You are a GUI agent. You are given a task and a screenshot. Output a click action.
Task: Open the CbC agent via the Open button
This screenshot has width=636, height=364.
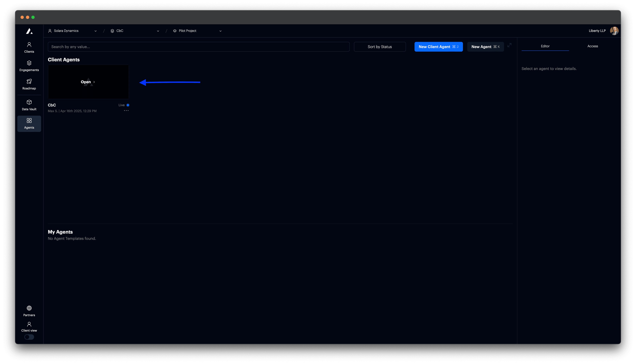point(88,82)
